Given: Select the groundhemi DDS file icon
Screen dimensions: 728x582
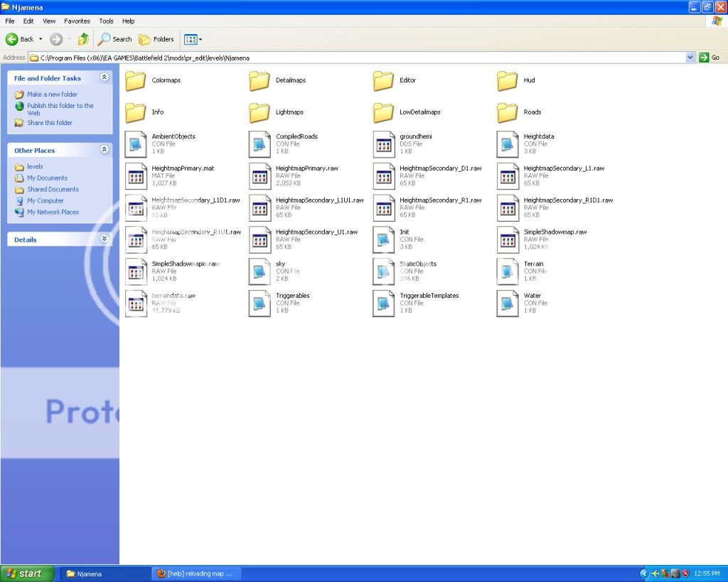Looking at the screenshot, I should point(383,144).
